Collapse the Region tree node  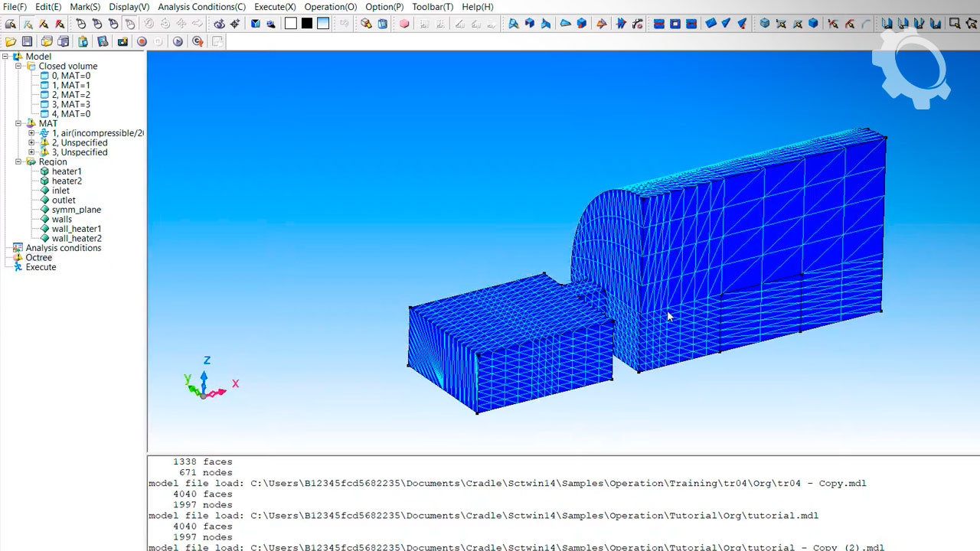pyautogui.click(x=19, y=162)
